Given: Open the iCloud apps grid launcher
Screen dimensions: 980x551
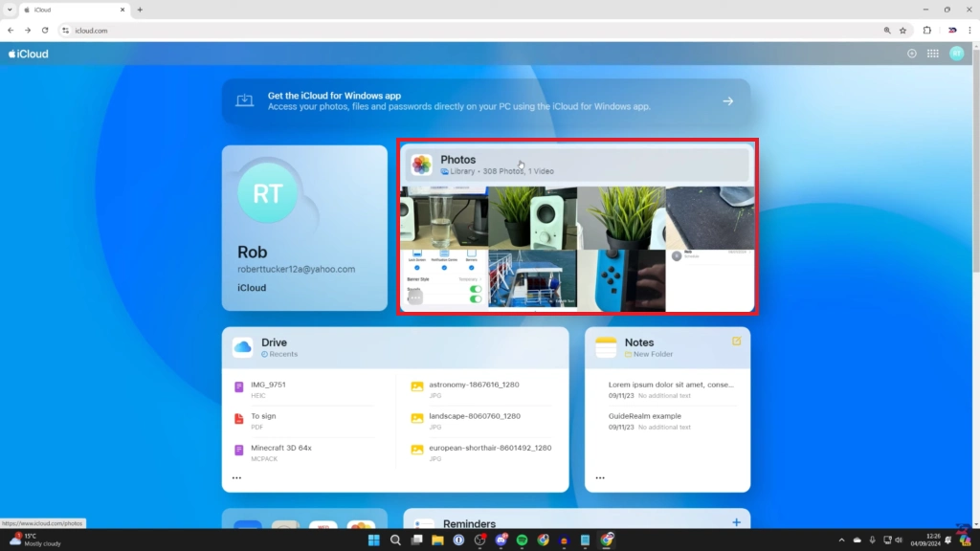Looking at the screenshot, I should (932, 54).
